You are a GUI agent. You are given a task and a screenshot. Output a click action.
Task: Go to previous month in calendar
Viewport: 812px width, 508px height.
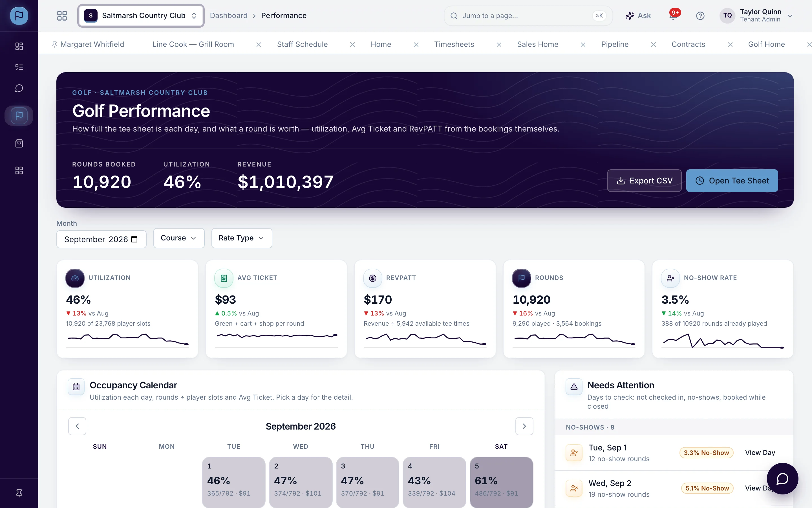[77, 426]
